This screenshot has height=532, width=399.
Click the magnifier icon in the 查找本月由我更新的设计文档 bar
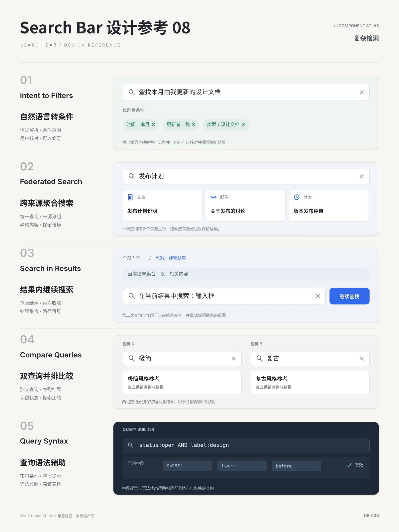pos(131,92)
